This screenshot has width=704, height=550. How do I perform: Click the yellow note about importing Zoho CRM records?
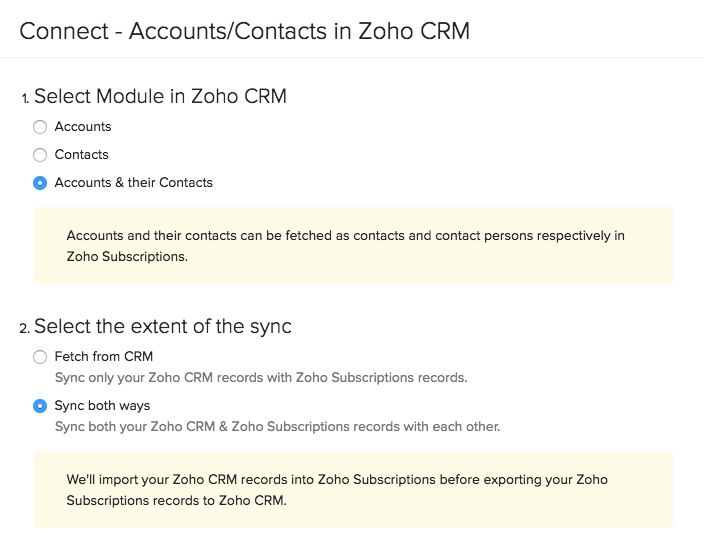tap(353, 490)
